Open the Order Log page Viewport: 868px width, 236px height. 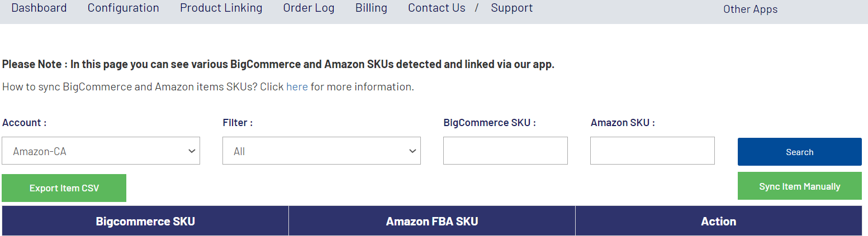pyautogui.click(x=309, y=8)
